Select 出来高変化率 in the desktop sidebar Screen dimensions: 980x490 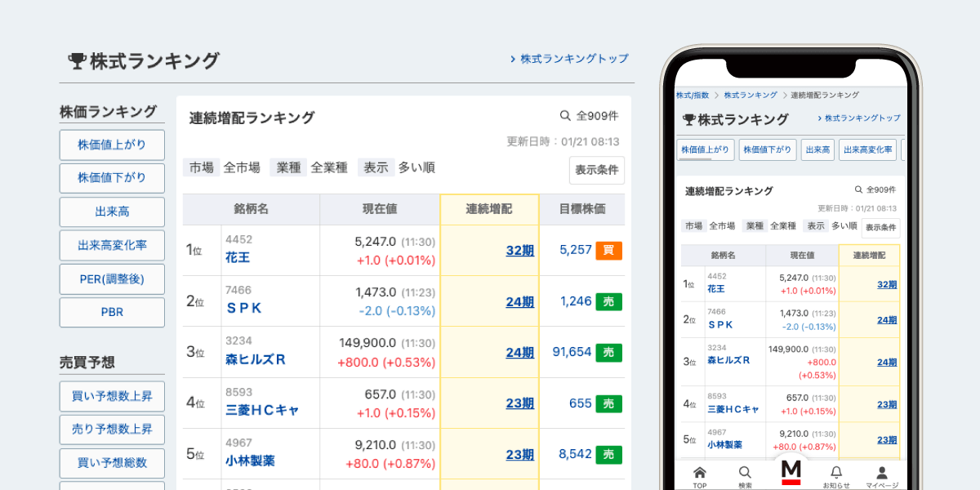(x=112, y=245)
